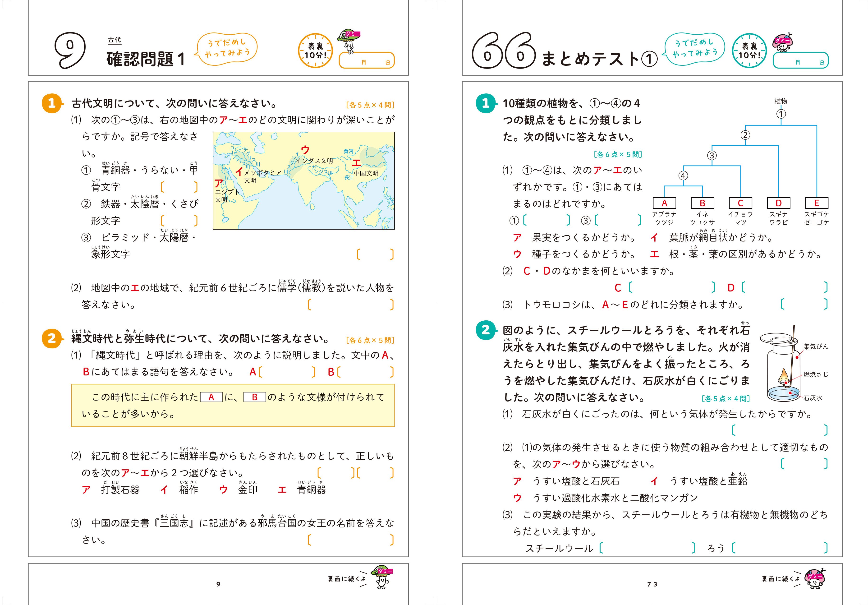This screenshot has width=868, height=605.
Task: Click option イ 稲作
Action: 179,489
